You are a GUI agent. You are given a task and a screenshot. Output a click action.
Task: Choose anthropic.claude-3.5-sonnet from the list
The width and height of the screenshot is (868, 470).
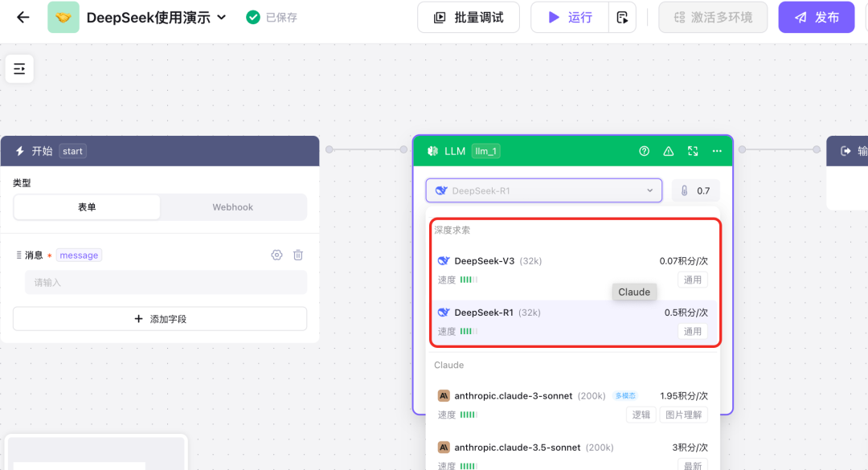tap(573, 456)
